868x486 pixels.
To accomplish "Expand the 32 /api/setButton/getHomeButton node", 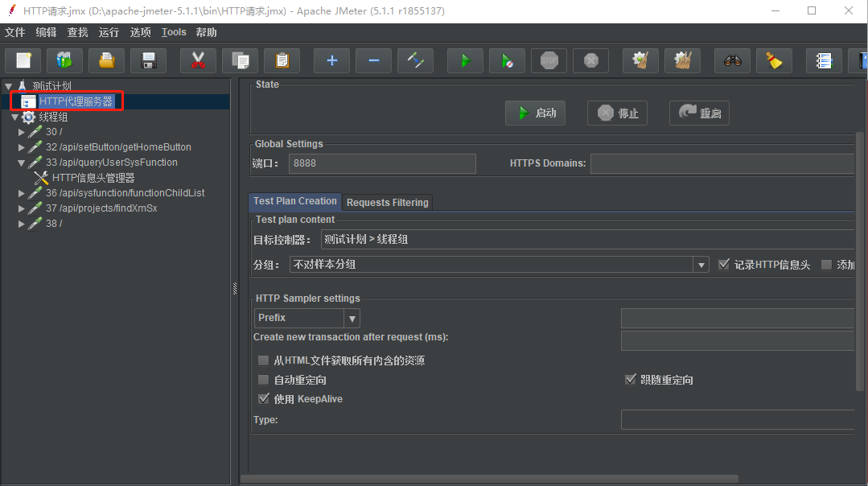I will (x=21, y=147).
